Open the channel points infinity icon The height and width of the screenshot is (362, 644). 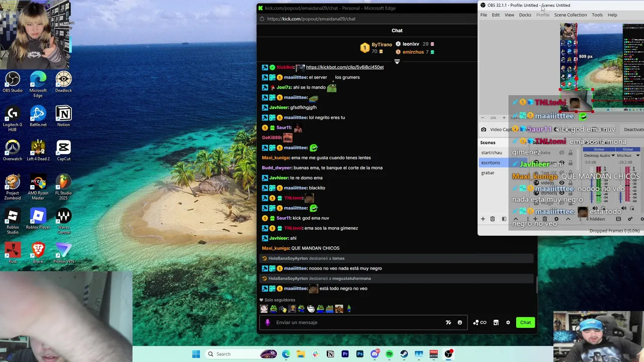coord(479,322)
